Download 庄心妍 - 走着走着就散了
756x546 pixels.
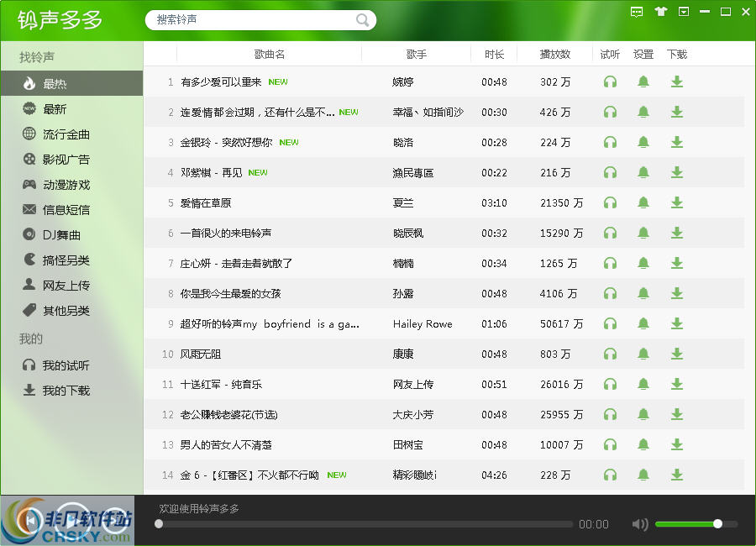(x=677, y=264)
